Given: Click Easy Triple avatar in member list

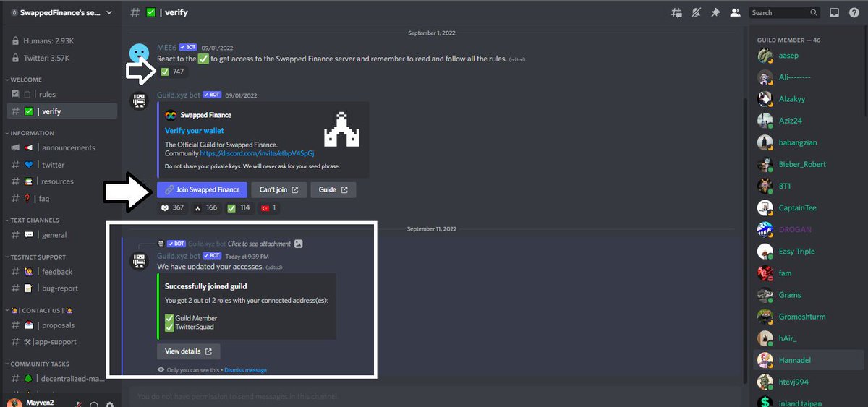Looking at the screenshot, I should coord(765,251).
